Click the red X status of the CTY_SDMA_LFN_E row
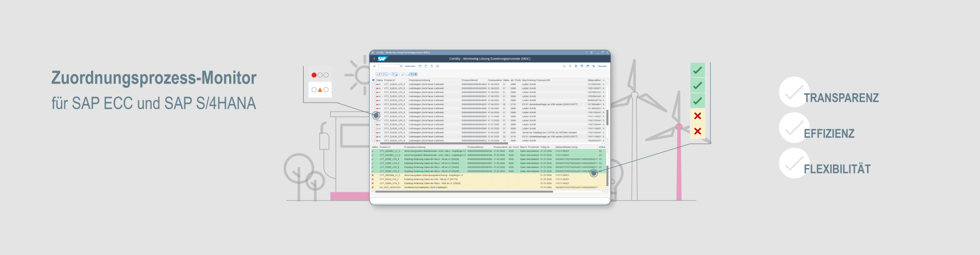980x255 pixels. pos(373,183)
